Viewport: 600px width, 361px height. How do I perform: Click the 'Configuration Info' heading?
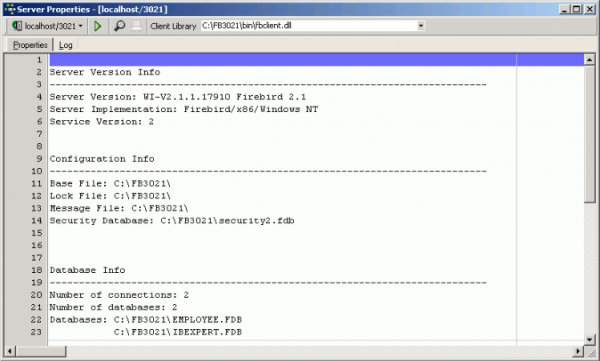(102, 159)
